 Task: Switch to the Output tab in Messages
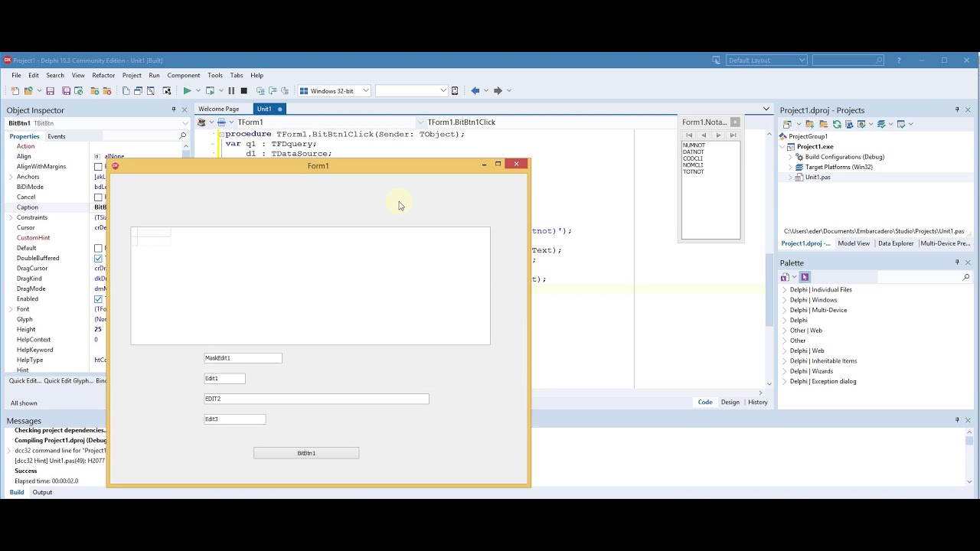[x=42, y=492]
